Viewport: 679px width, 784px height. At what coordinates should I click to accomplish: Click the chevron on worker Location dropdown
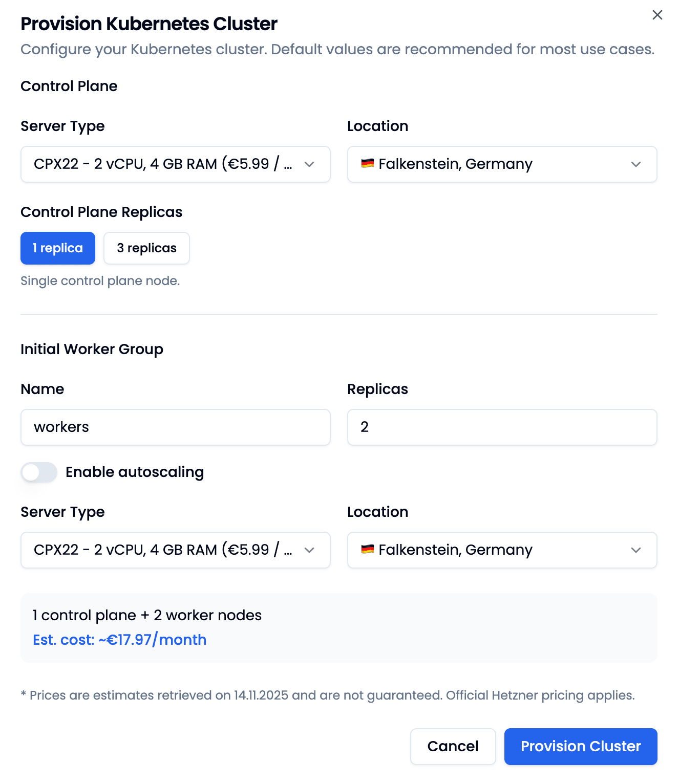(636, 550)
